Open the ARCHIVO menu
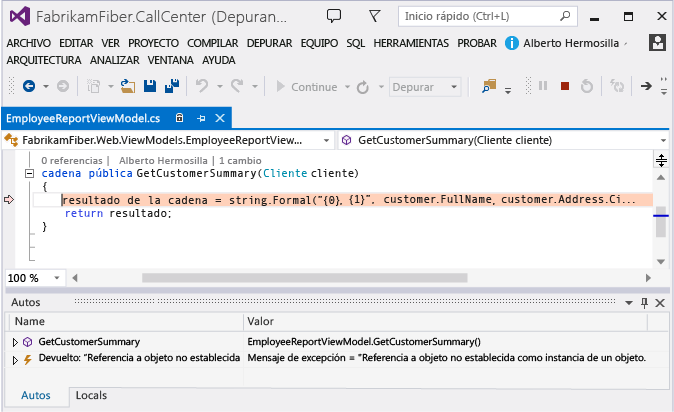674x412 pixels. click(28, 43)
